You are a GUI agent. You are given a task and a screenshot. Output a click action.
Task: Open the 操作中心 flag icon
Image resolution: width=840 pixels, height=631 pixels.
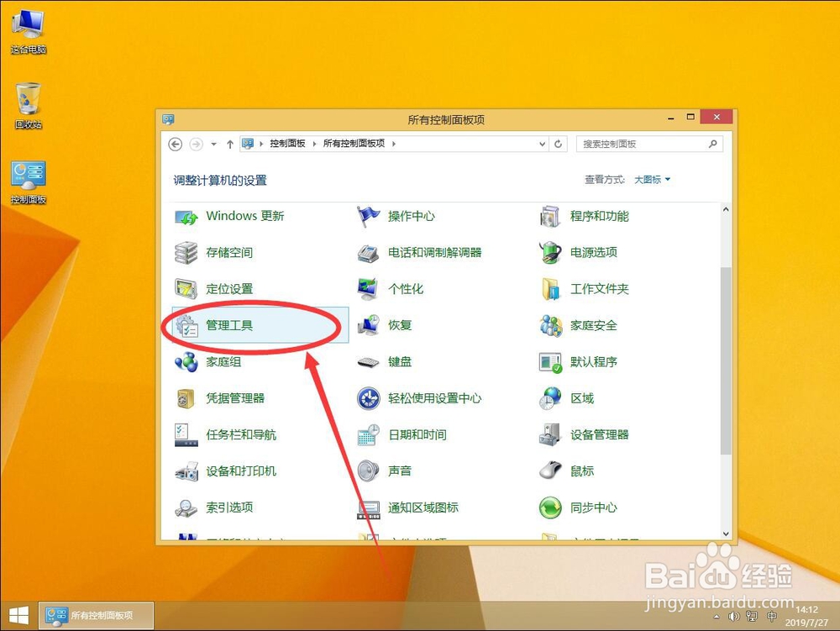pos(369,217)
